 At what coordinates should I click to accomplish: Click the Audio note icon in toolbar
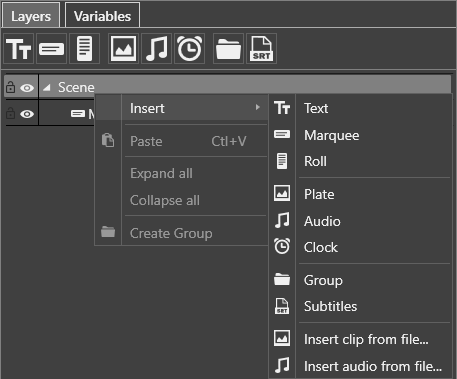click(156, 49)
